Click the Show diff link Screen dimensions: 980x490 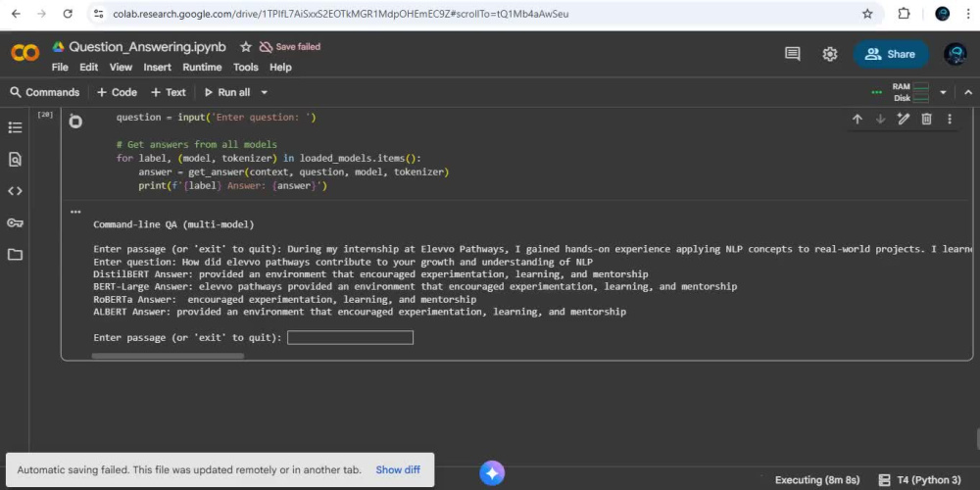(x=398, y=470)
